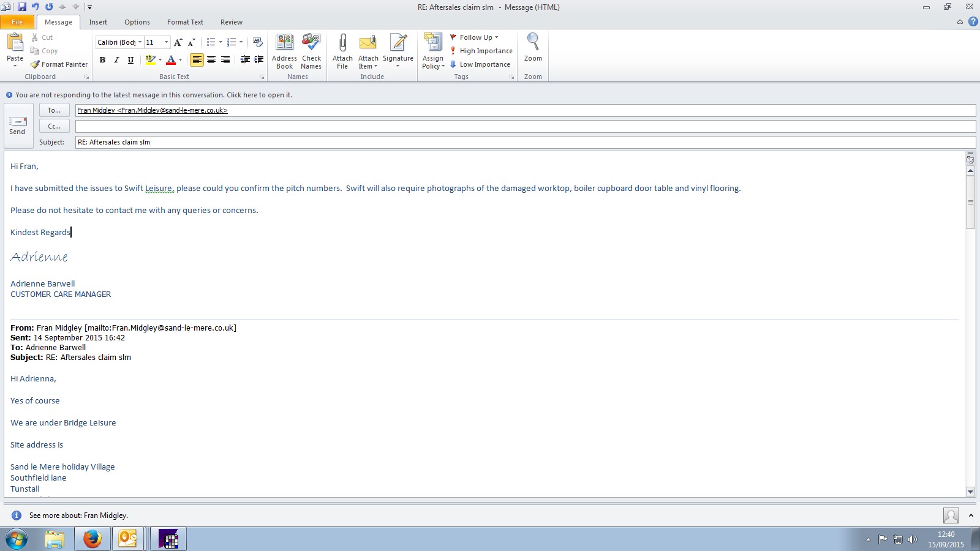Mark message as Low Importance
Screen dimensions: 980x551
pyautogui.click(x=480, y=64)
